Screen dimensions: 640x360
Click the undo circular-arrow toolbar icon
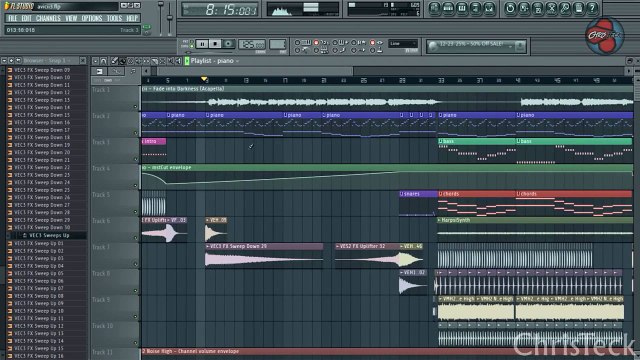pyautogui.click(x=510, y=9)
